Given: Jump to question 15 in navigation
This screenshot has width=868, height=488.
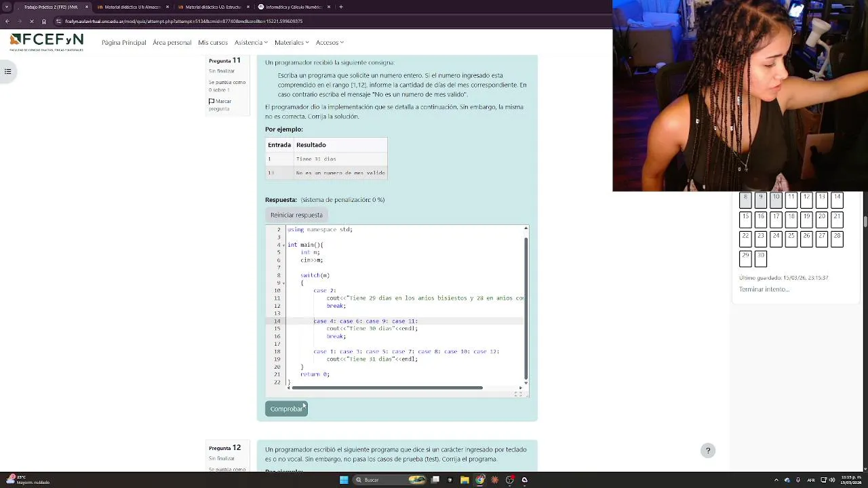Looking at the screenshot, I should coord(745,220).
